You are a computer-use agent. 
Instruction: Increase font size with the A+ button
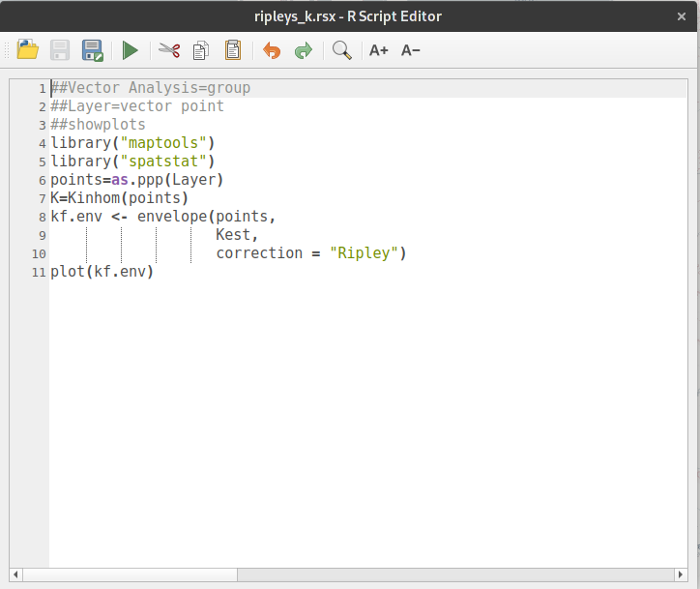pos(378,50)
